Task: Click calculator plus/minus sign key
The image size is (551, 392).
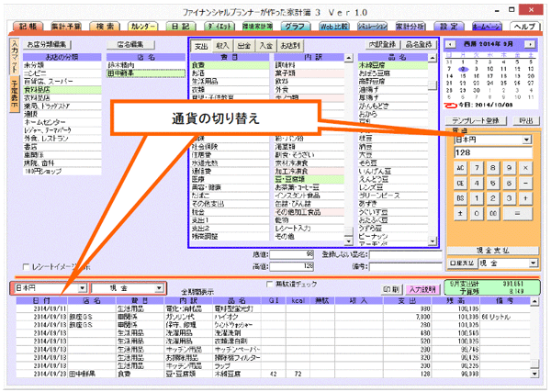Action: 460,213
